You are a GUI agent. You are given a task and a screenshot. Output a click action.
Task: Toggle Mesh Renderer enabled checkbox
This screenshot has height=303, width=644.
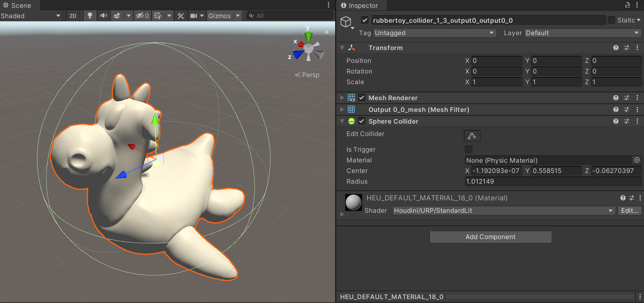[361, 98]
